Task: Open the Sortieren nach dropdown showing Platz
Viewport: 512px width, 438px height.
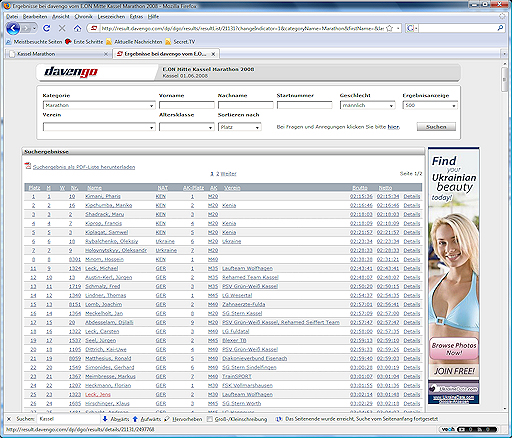Action: 239,127
